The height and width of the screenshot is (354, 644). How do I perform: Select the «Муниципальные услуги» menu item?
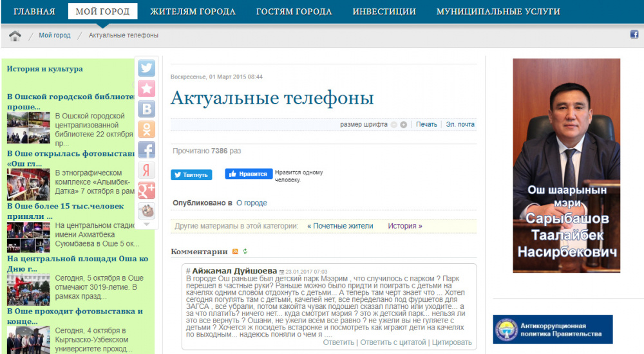[x=498, y=12]
